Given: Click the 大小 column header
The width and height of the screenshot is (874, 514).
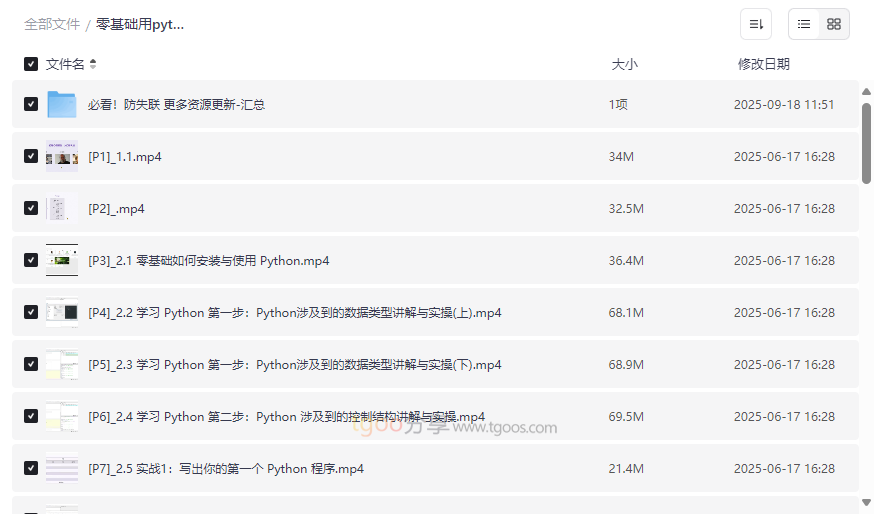Looking at the screenshot, I should (624, 64).
